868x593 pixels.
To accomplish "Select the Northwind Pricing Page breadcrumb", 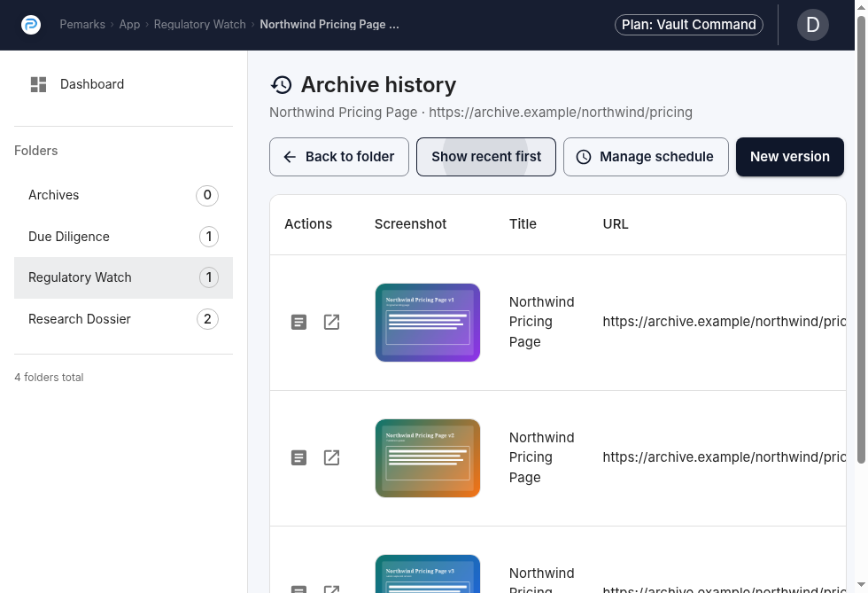I will pyautogui.click(x=329, y=25).
